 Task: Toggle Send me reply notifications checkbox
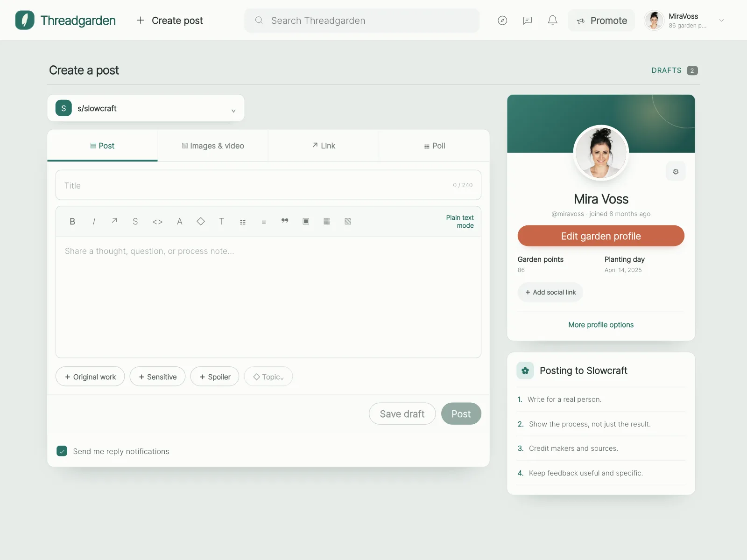point(62,451)
